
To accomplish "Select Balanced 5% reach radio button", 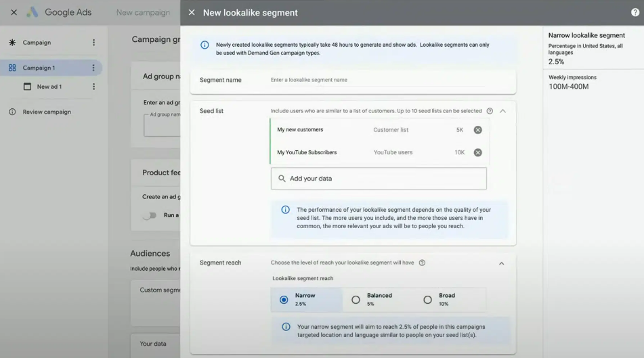I will pyautogui.click(x=356, y=300).
